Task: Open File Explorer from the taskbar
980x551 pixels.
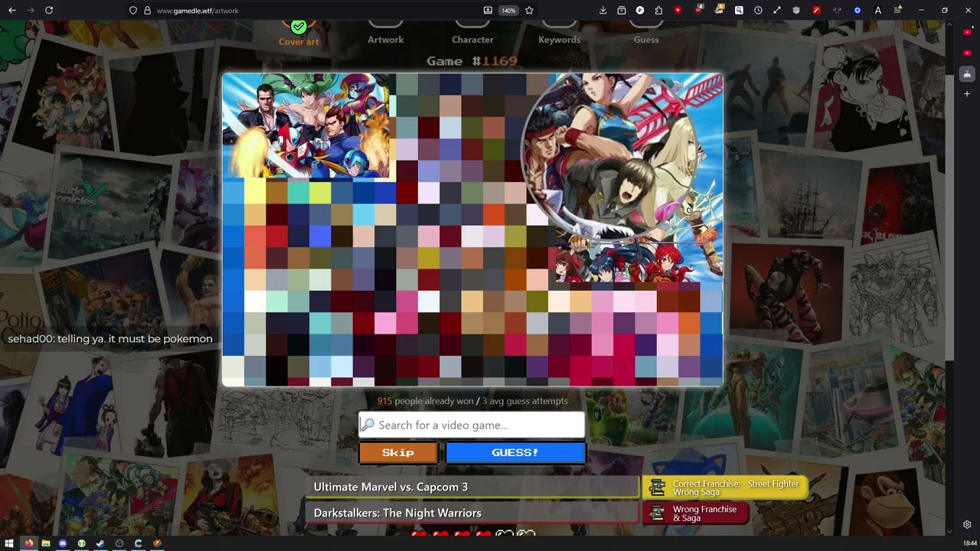Action: 46,543
